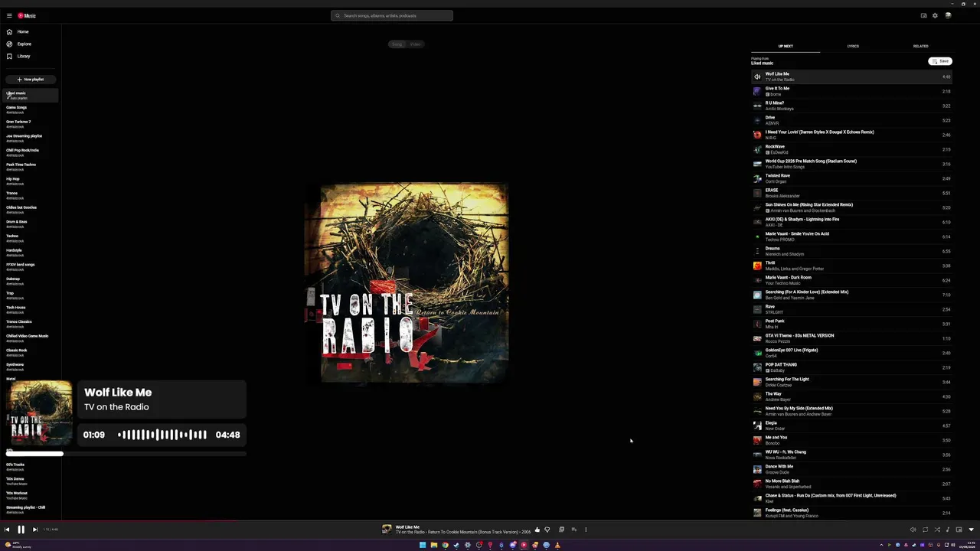Switch to Video mode
The image size is (980, 551).
415,44
